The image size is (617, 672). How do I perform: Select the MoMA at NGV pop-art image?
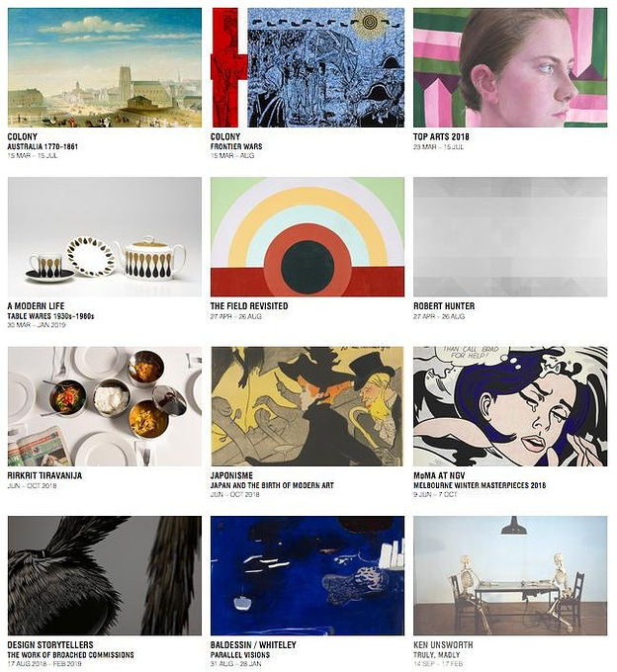point(510,406)
